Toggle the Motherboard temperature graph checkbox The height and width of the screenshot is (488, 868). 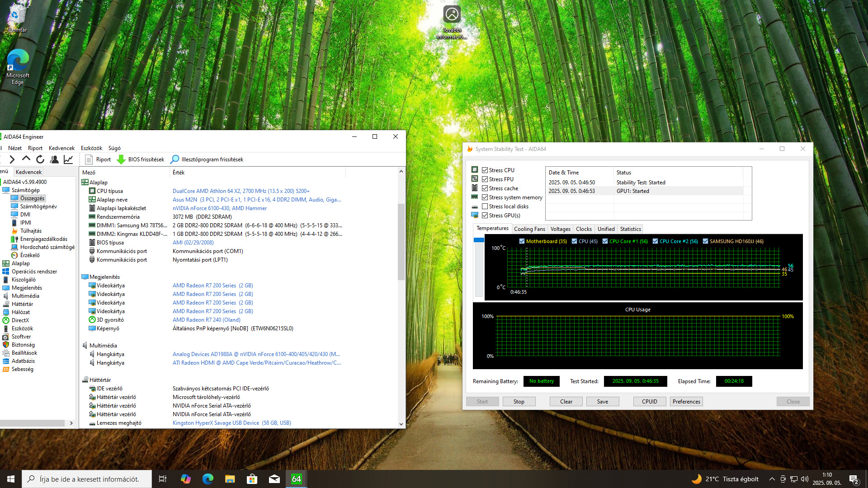[x=522, y=241]
